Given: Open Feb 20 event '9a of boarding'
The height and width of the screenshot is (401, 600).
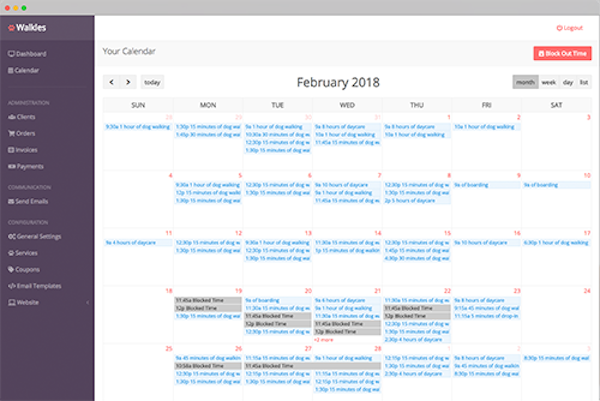Looking at the screenshot, I should [277, 300].
